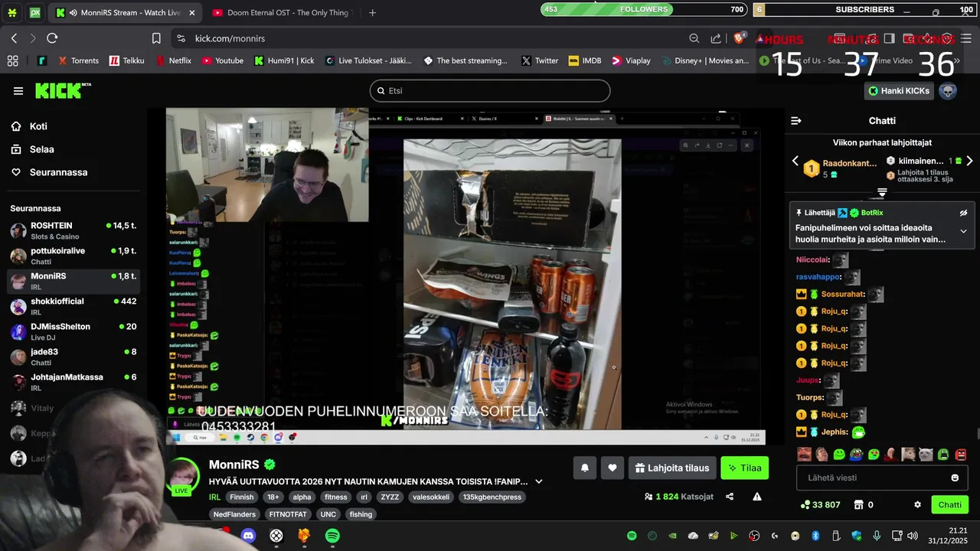The height and width of the screenshot is (551, 980).
Task: Focus the Lähetä viesti chat input
Action: (x=873, y=478)
